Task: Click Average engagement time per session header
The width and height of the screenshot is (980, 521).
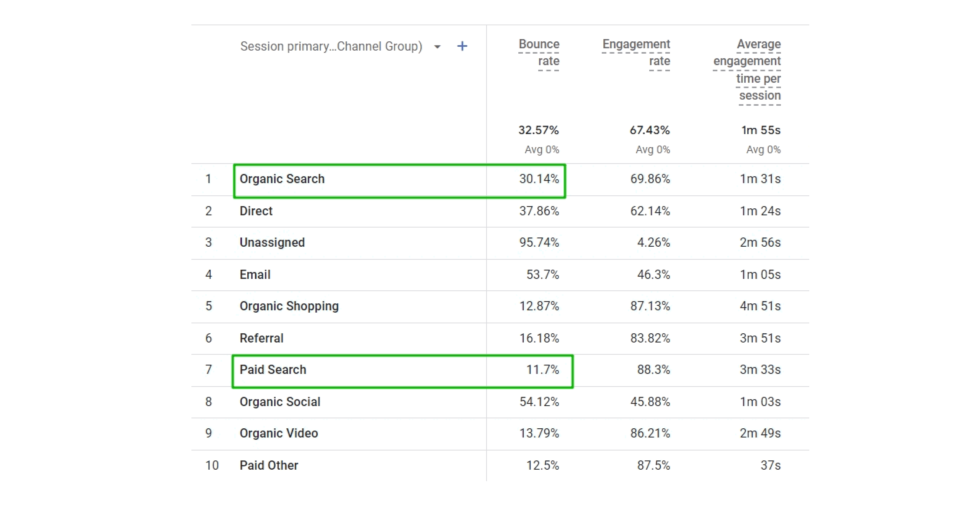Action: point(747,69)
